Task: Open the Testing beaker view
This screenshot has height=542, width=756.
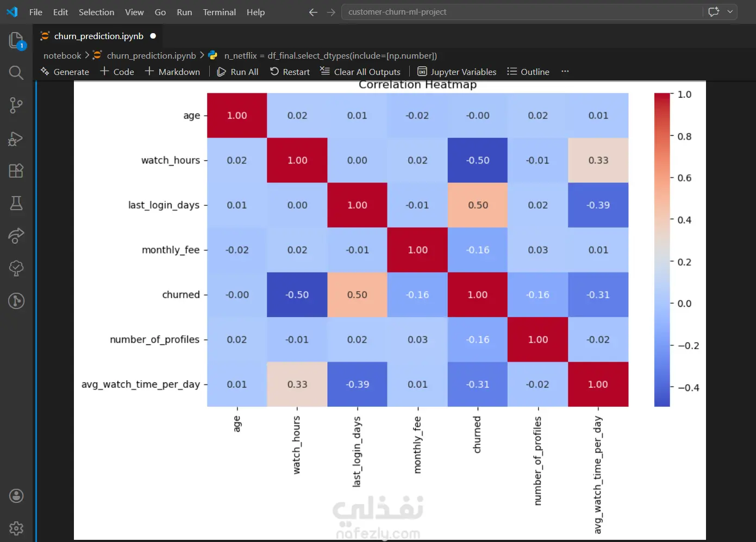Action: click(x=16, y=203)
